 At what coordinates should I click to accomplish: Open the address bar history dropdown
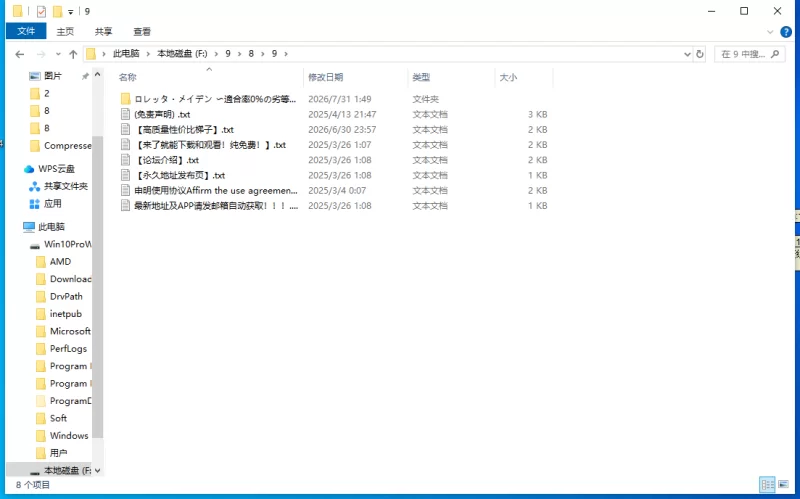[687, 54]
